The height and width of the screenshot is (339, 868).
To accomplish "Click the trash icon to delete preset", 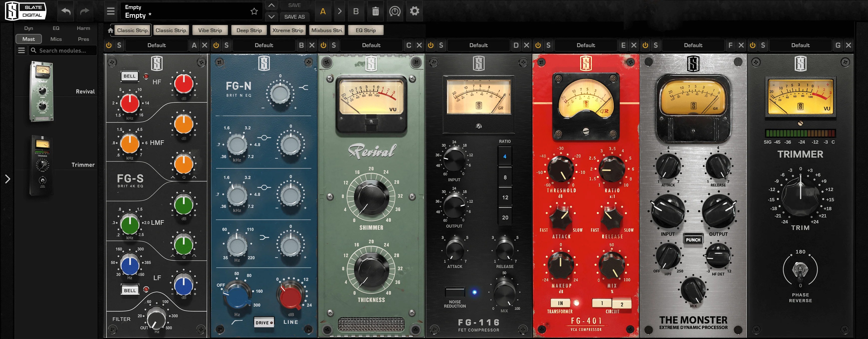I will [x=375, y=11].
